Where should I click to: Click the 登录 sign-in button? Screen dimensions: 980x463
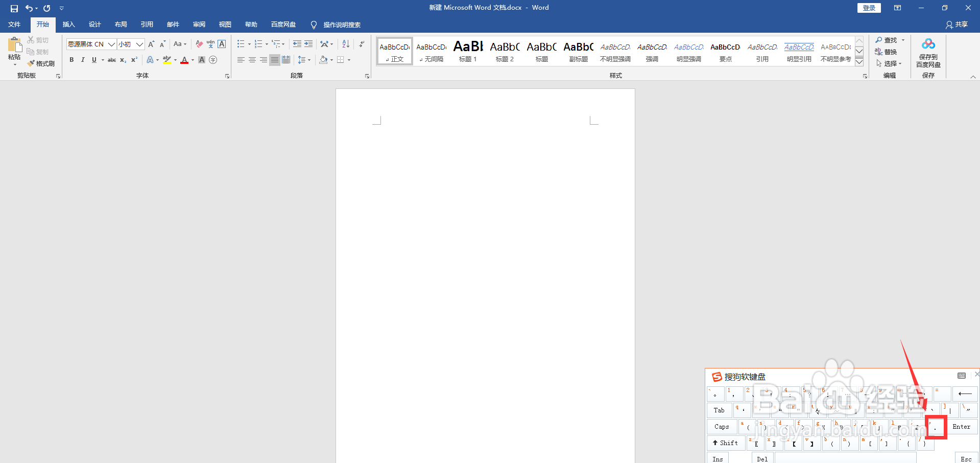click(869, 8)
